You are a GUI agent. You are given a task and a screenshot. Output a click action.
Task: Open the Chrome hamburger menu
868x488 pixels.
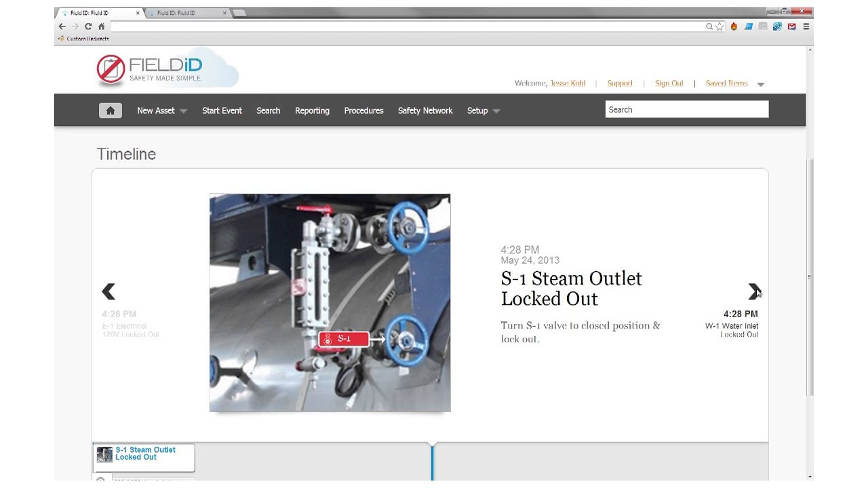806,26
